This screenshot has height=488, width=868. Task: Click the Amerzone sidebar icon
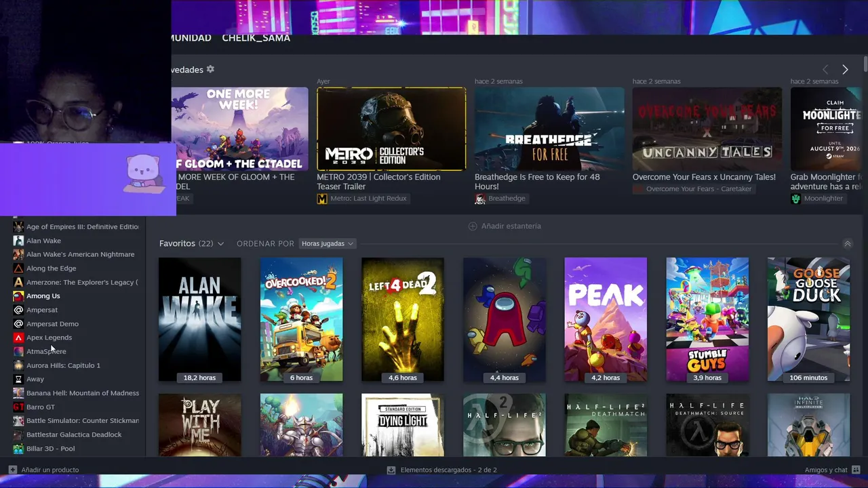tap(18, 282)
